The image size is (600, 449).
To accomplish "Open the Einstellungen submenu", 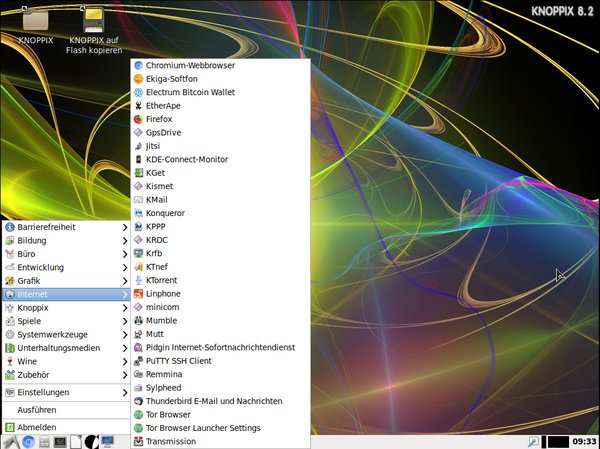I will (66, 392).
